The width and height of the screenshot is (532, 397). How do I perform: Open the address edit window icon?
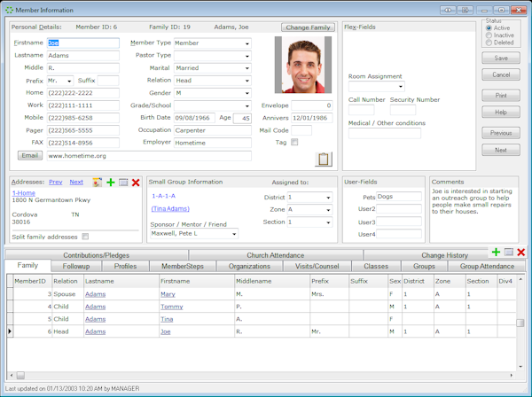(122, 182)
